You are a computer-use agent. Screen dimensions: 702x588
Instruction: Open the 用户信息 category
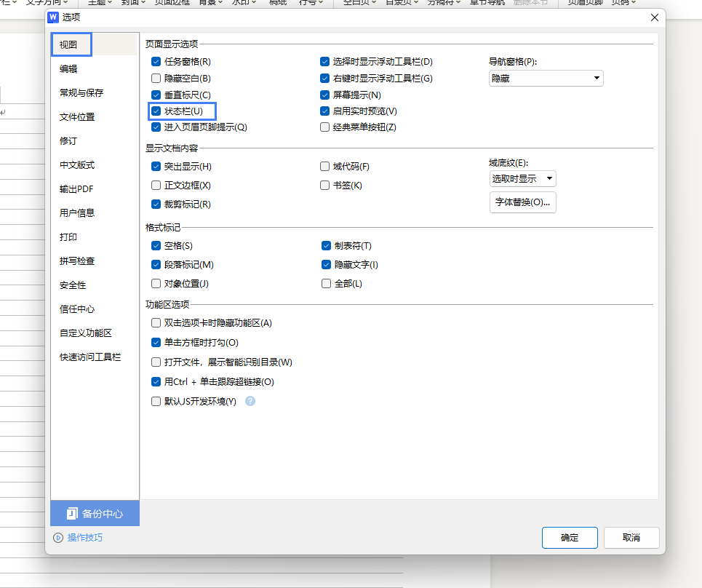77,212
